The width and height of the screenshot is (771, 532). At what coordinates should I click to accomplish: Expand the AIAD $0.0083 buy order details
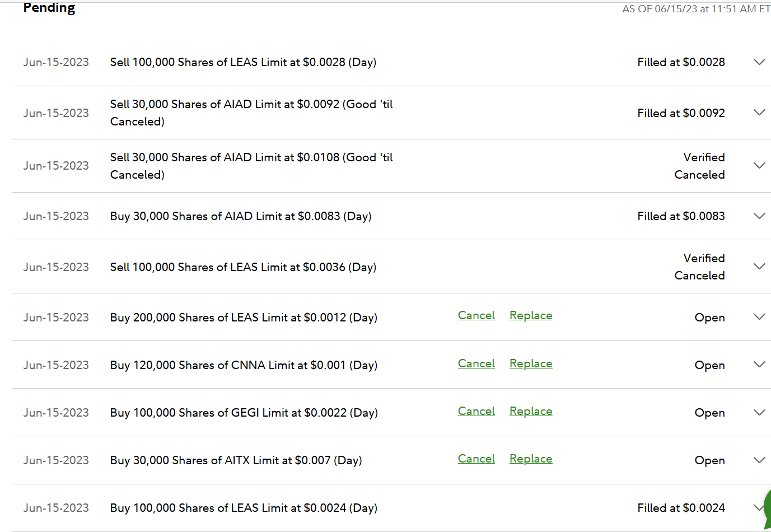[x=759, y=216]
